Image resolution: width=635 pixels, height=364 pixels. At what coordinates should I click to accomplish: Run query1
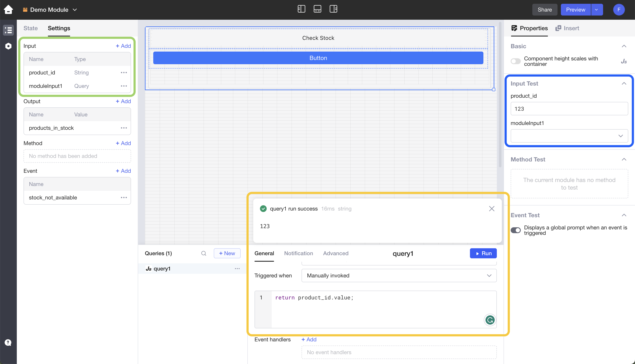click(x=483, y=253)
